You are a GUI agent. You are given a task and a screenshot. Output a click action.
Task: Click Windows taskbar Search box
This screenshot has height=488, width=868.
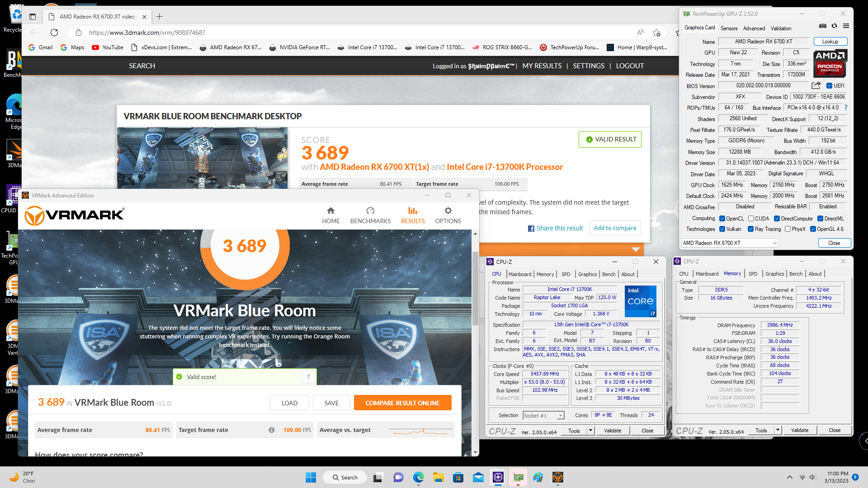345,478
